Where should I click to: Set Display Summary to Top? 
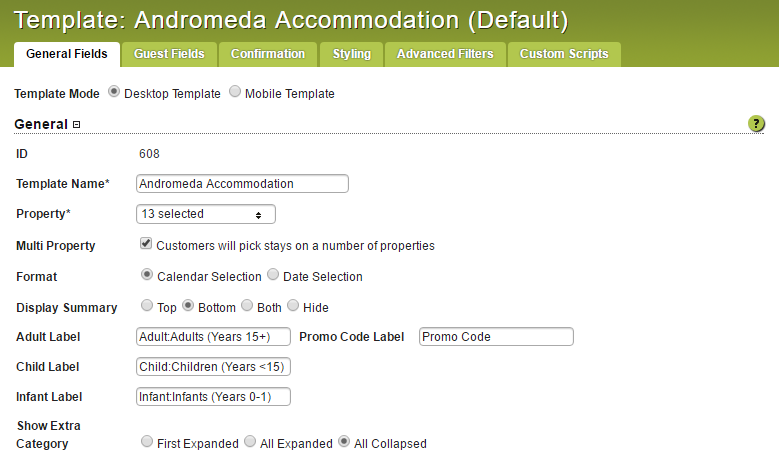pos(147,305)
